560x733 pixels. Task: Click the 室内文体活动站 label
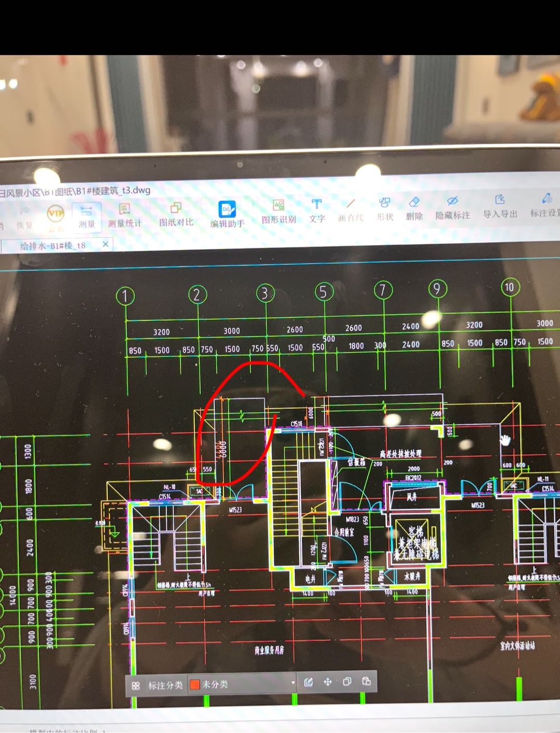point(517,645)
